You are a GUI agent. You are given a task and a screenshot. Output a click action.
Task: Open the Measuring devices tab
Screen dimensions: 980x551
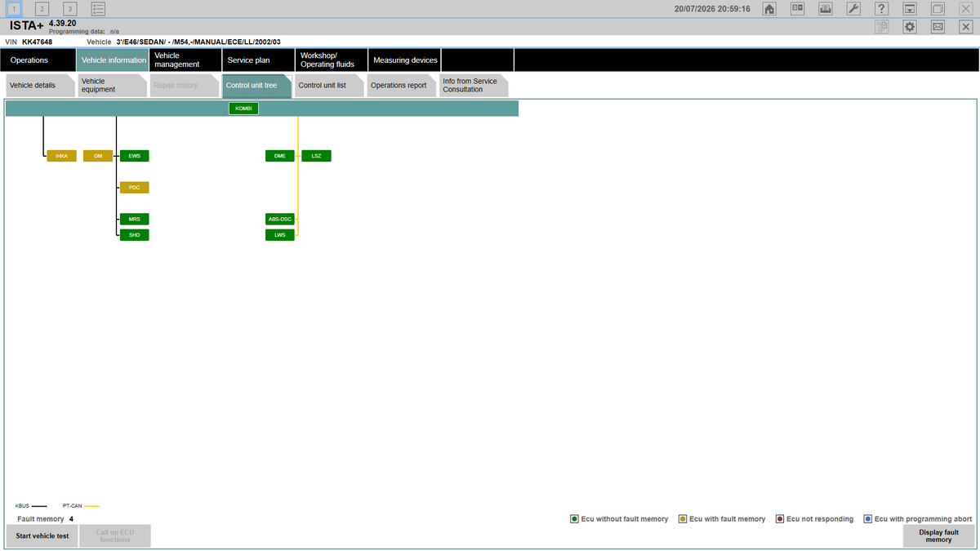pos(405,60)
